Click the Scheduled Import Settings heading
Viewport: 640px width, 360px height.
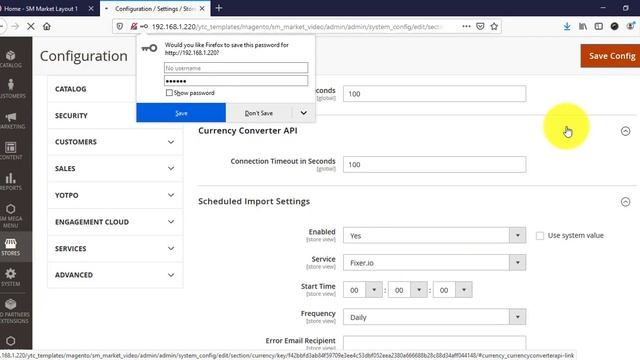(254, 201)
